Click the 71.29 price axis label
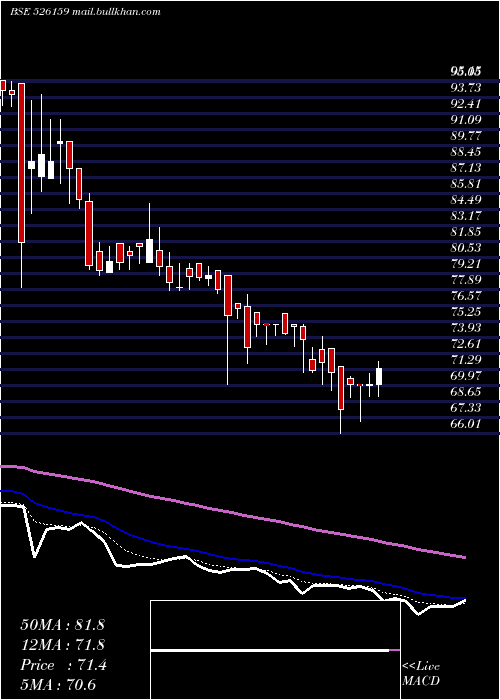500x700 pixels. pos(465,360)
